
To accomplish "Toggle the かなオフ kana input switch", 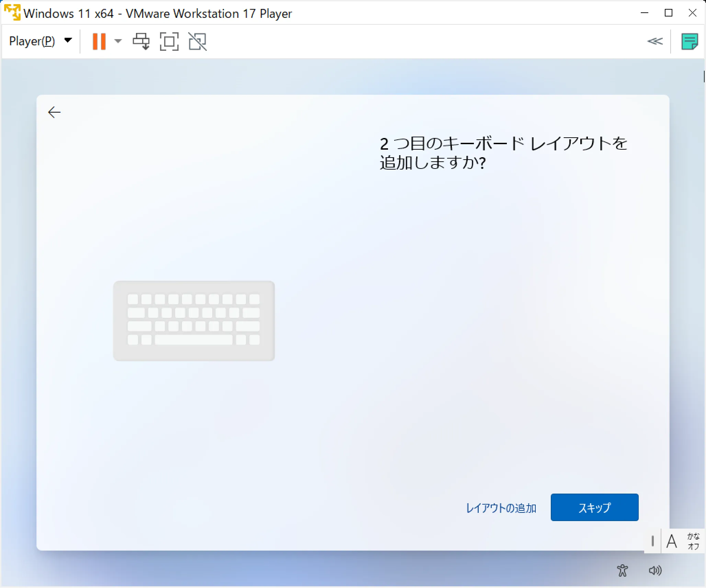I will 693,541.
